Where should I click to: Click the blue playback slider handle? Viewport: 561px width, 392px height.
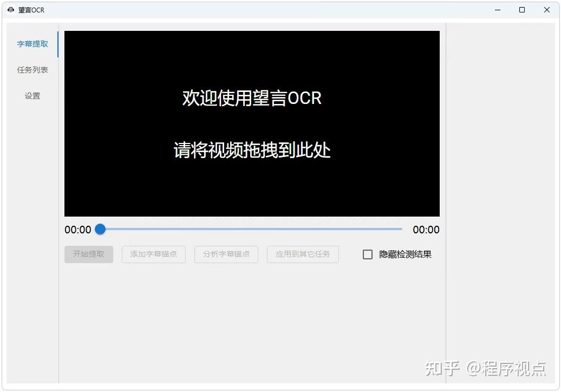click(x=100, y=230)
